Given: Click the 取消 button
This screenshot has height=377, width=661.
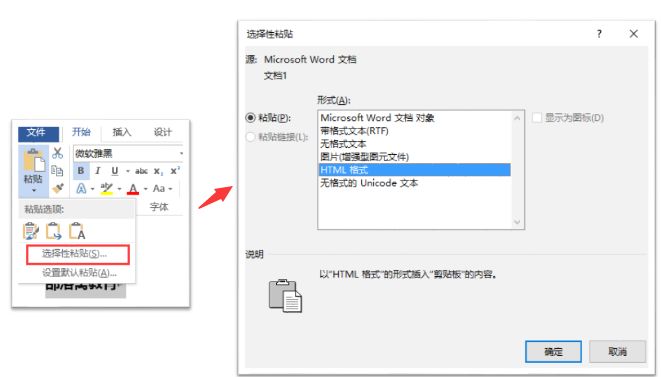Looking at the screenshot, I should [x=618, y=351].
